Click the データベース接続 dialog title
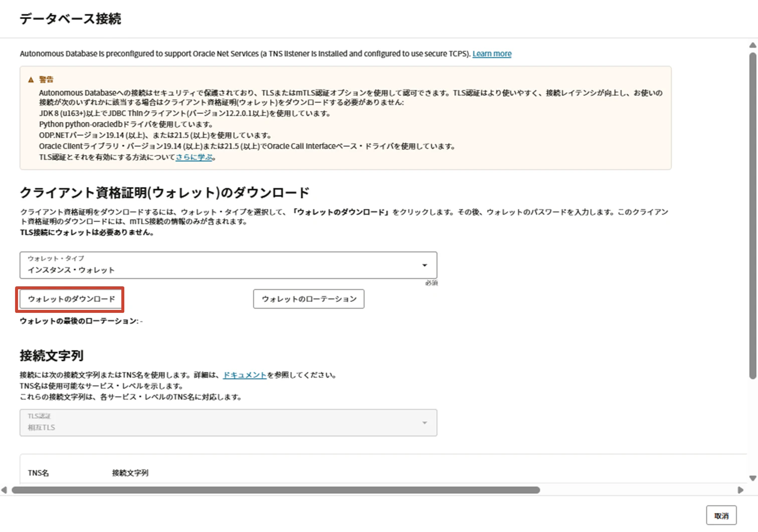Viewport: 758px width, 532px height. 71,19
